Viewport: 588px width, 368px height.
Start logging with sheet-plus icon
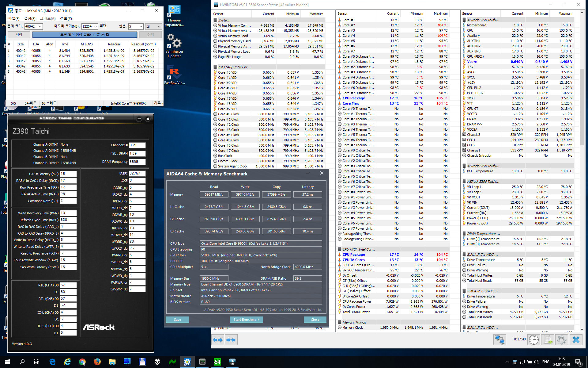[547, 340]
